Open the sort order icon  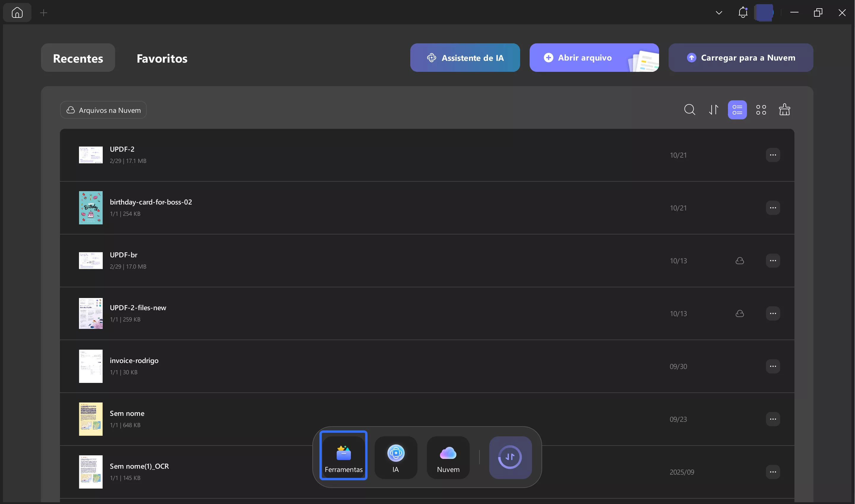click(x=713, y=110)
